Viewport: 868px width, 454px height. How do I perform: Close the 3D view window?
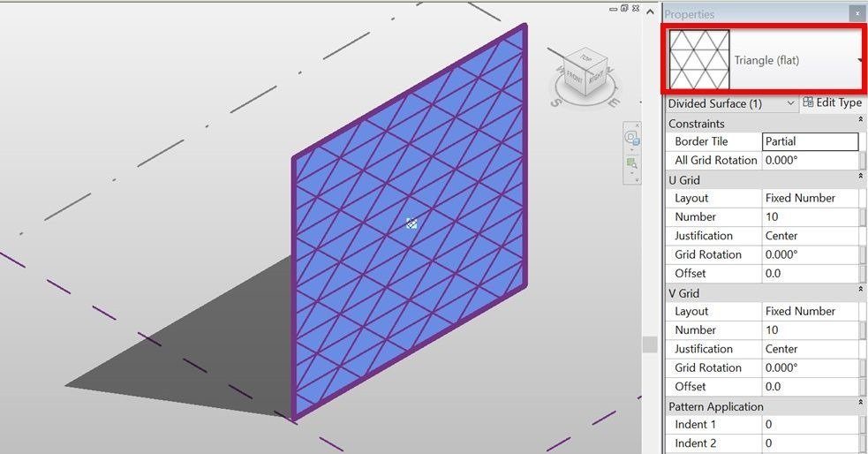[x=636, y=8]
